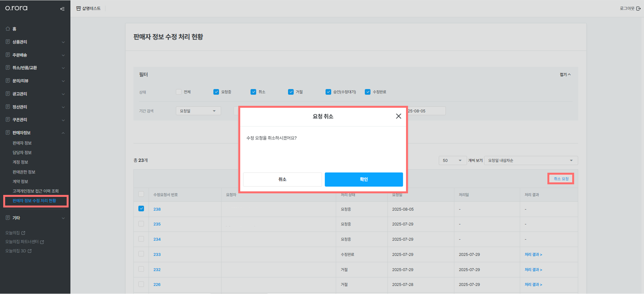Close the 요청 취소 dialog with X
Viewport: 644px width, 294px height.
(x=398, y=116)
